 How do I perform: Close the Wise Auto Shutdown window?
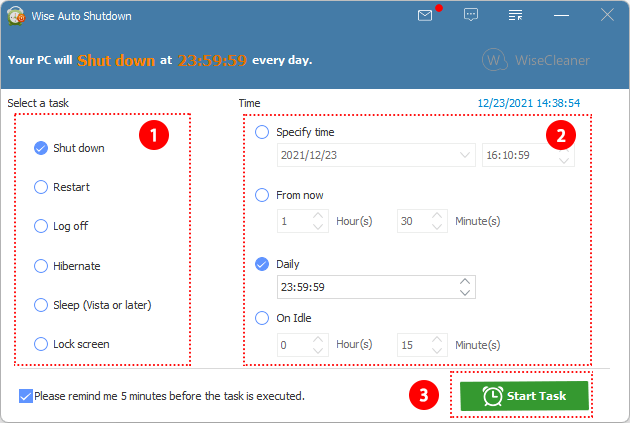pos(607,15)
